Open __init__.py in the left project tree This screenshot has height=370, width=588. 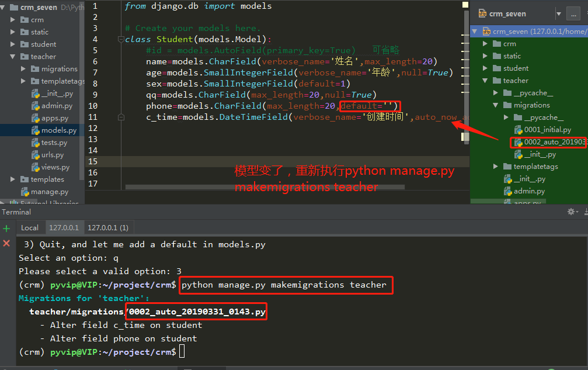57,94
